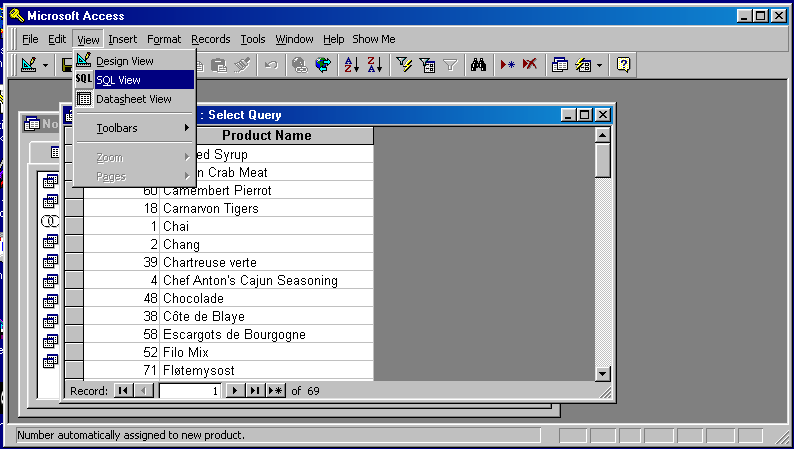Click scroll down arrow in query window
Screen dimensions: 794x449
point(602,374)
